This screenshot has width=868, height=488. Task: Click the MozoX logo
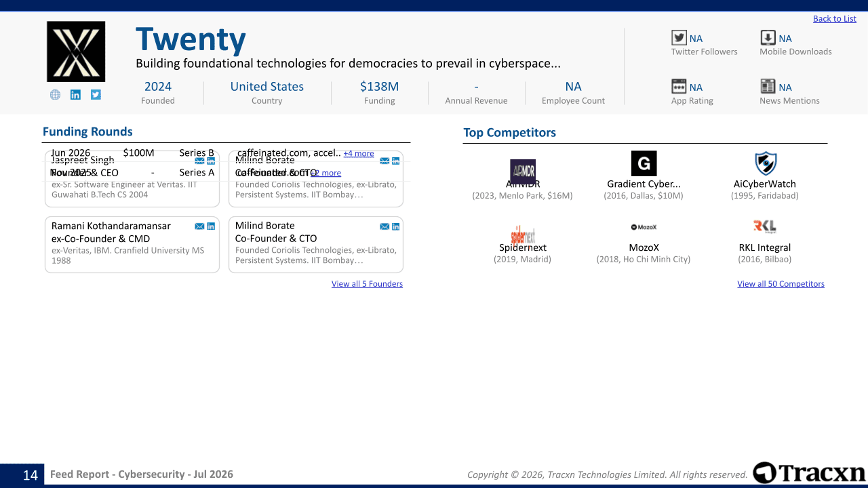[644, 227]
